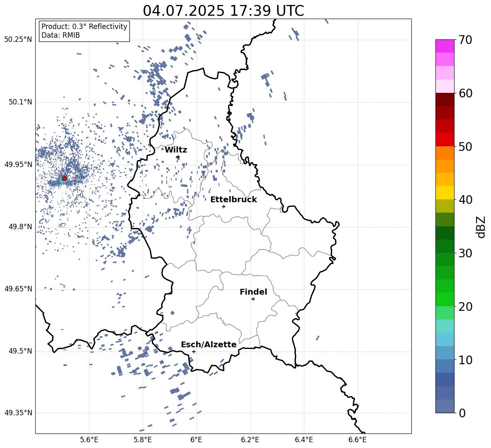This screenshot has width=491, height=448.
Task: Click the colorbar tick label 60
Action: pos(465,93)
